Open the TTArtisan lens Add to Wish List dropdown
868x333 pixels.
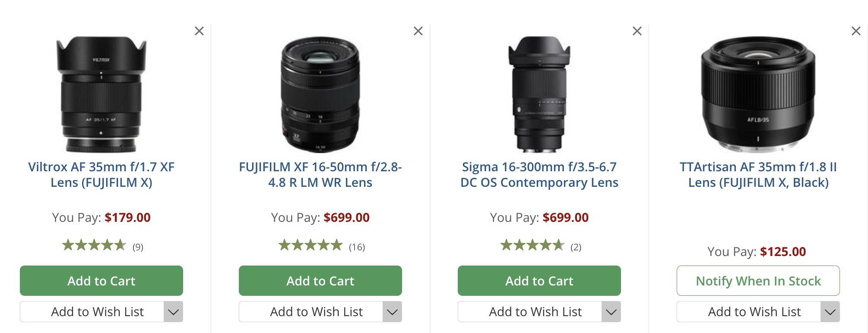tap(828, 311)
